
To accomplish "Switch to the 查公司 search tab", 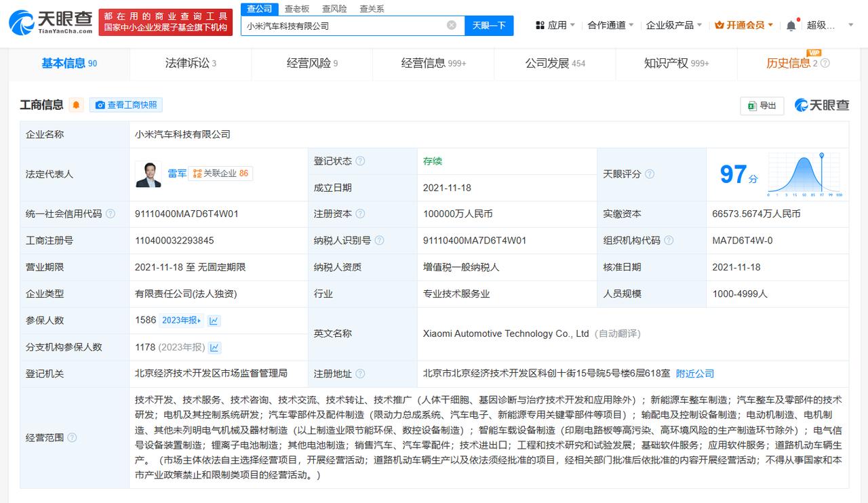I will pos(259,9).
